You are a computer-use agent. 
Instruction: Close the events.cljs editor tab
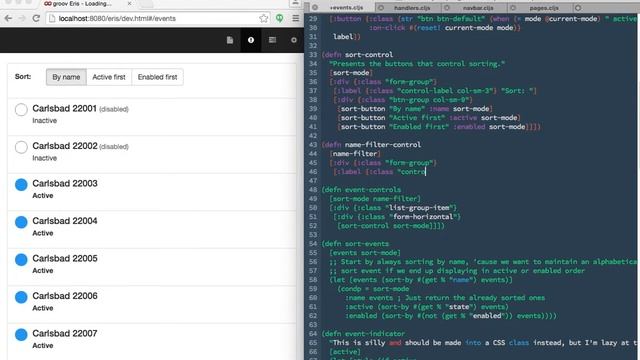point(315,7)
